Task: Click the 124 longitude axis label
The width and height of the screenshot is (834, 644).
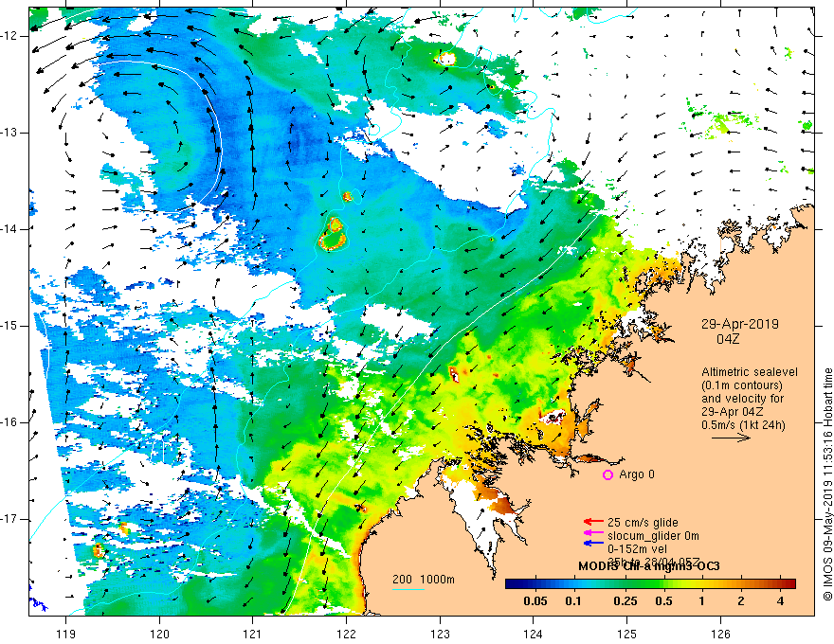Action: click(x=534, y=634)
